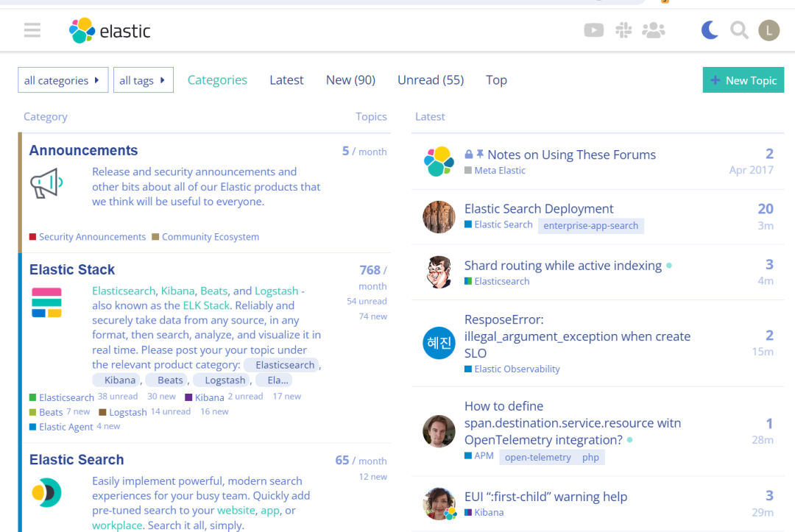Image resolution: width=795 pixels, height=532 pixels.
Task: Open the Elastic Stack category heading
Action: pos(72,269)
